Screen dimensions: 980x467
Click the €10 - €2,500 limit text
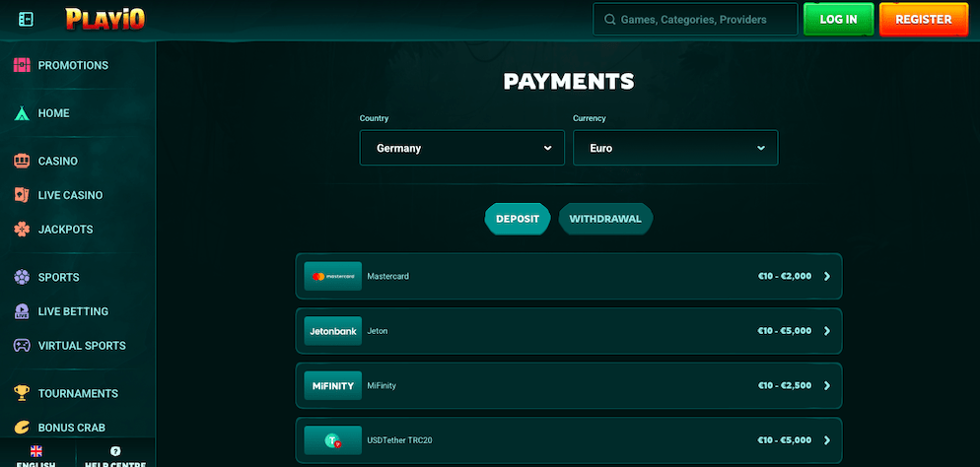click(785, 385)
